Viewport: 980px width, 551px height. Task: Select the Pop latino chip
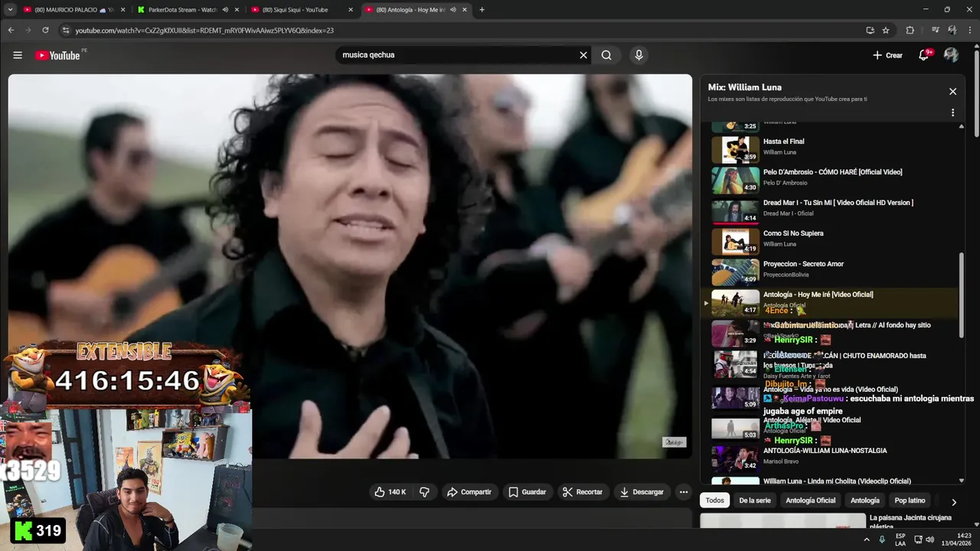(x=910, y=500)
